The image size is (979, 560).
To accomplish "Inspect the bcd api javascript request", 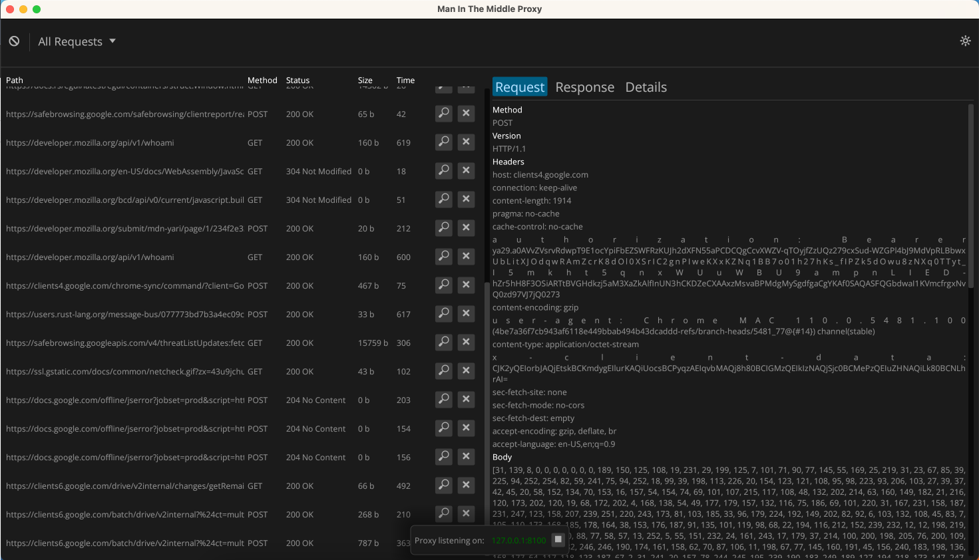I will (x=444, y=200).
